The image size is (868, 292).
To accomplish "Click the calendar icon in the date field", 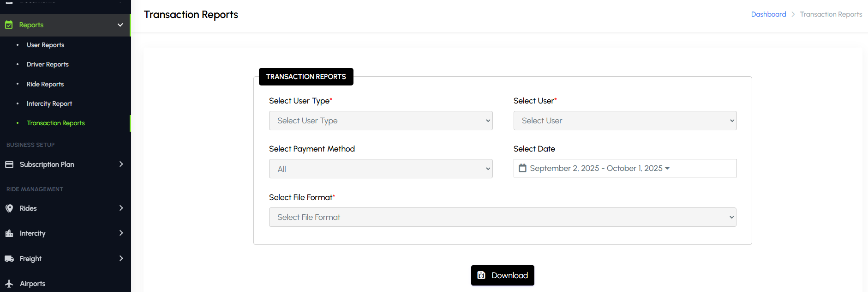I will (522, 168).
